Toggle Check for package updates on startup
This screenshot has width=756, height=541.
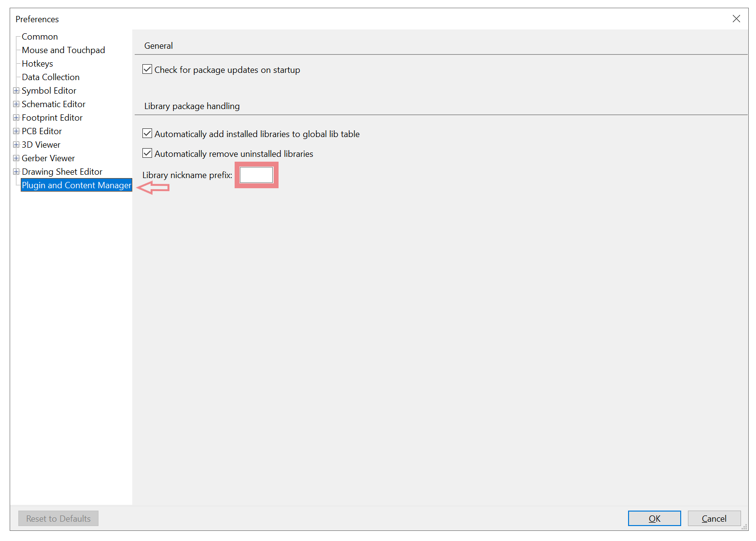pos(147,69)
